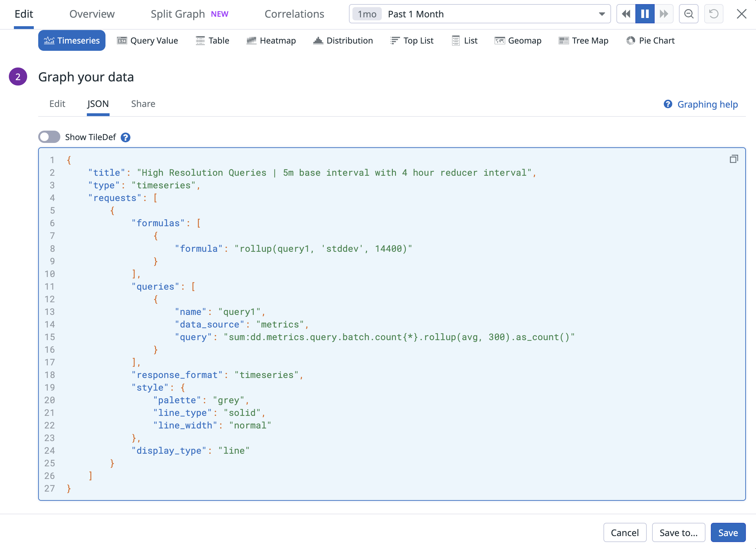Step forward in the time range

click(664, 14)
